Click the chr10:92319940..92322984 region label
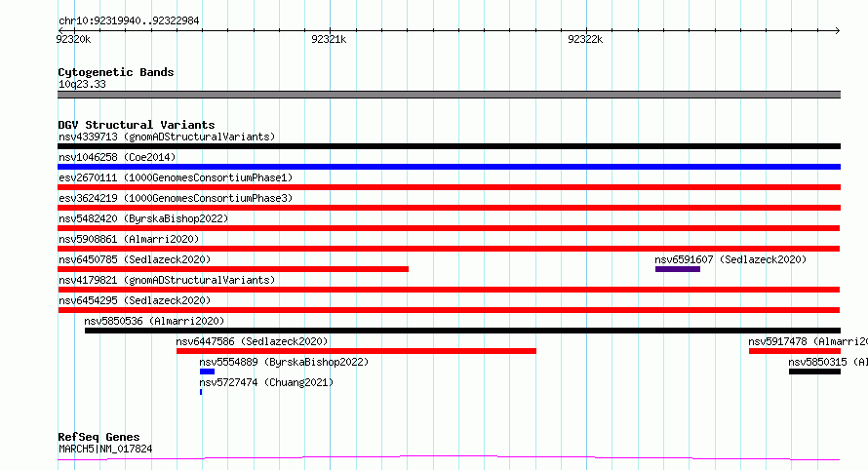The height and width of the screenshot is (470, 868). pos(129,21)
